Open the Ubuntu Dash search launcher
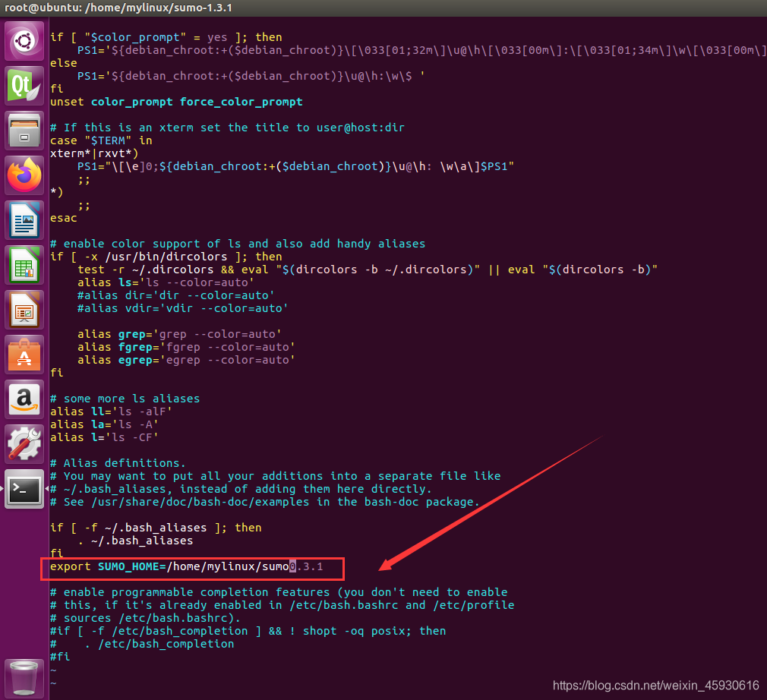This screenshot has height=700, width=767. (x=24, y=41)
